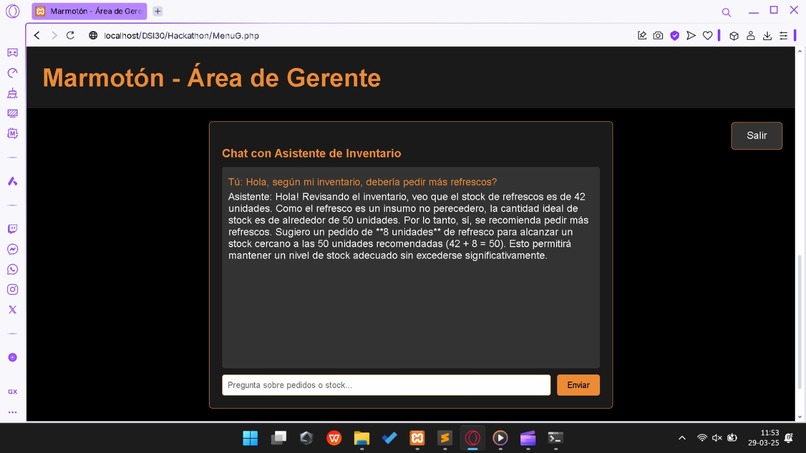Open the purple player sidebar icon
This screenshot has height=453, width=806.
[x=12, y=357]
